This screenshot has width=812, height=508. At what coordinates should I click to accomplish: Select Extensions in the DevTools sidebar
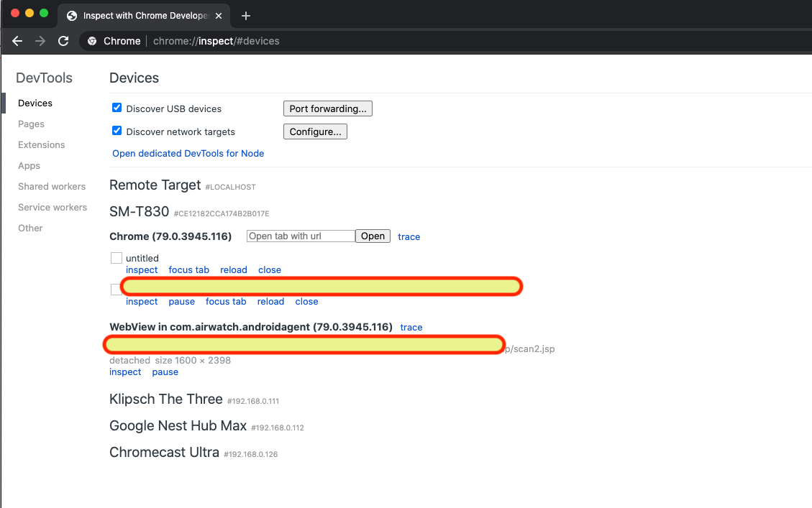click(42, 145)
